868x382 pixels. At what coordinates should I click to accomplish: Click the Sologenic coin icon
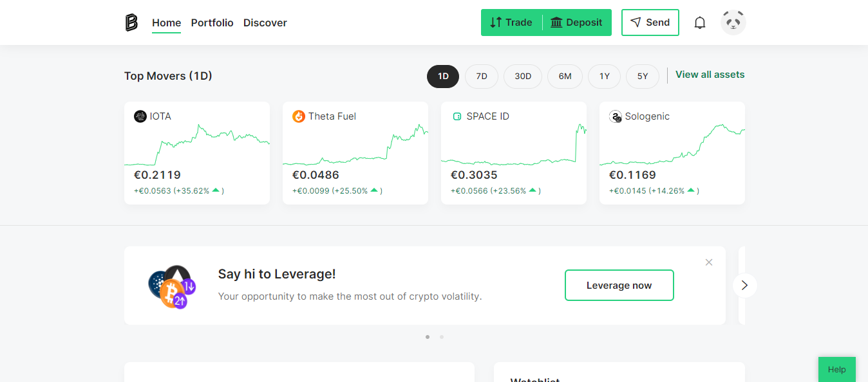coord(616,116)
